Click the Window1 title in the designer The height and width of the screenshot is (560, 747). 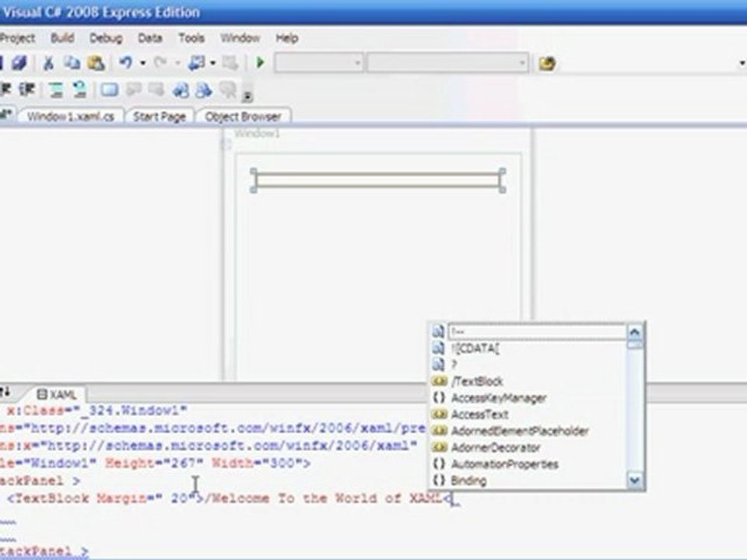tap(258, 134)
